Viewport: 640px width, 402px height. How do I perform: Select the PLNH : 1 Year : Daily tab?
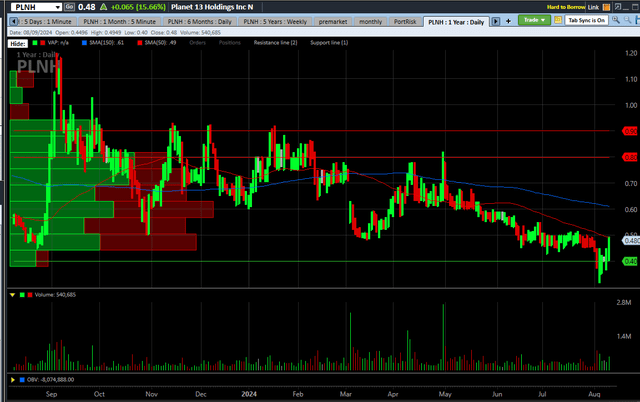pos(456,22)
